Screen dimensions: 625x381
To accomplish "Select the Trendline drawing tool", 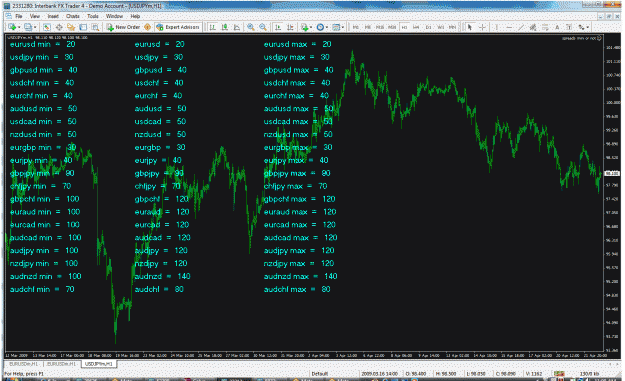I will coord(521,27).
